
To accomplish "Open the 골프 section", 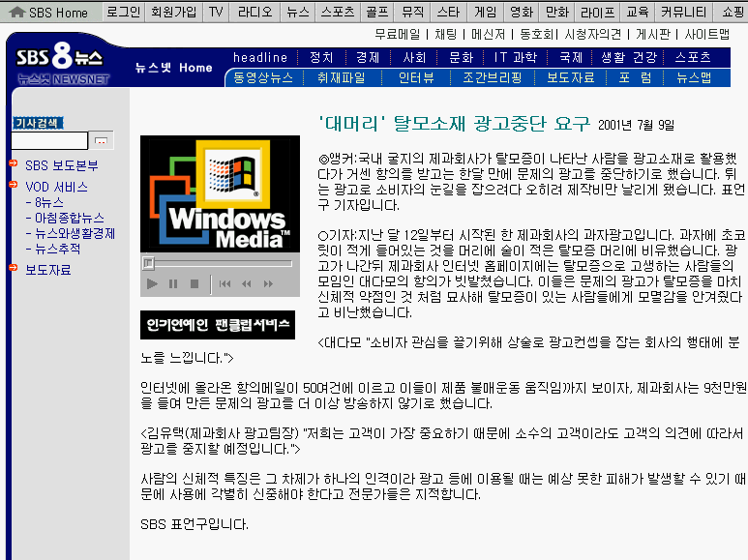I will click(x=377, y=12).
